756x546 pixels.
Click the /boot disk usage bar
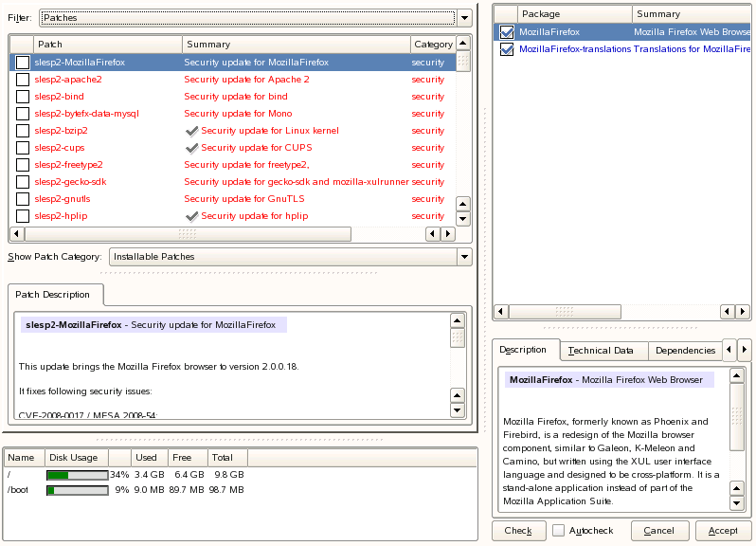tap(77, 490)
